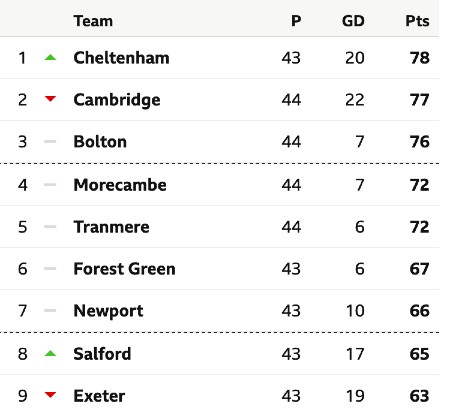This screenshot has width=450, height=416.
Task: Click Cambridge's red down-arrow movement icon
Action: pyautogui.click(x=50, y=99)
